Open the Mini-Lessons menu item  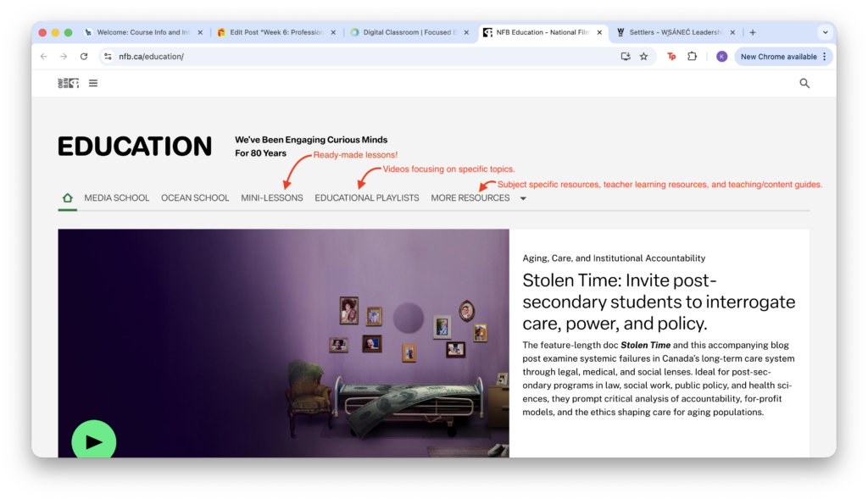pos(271,198)
